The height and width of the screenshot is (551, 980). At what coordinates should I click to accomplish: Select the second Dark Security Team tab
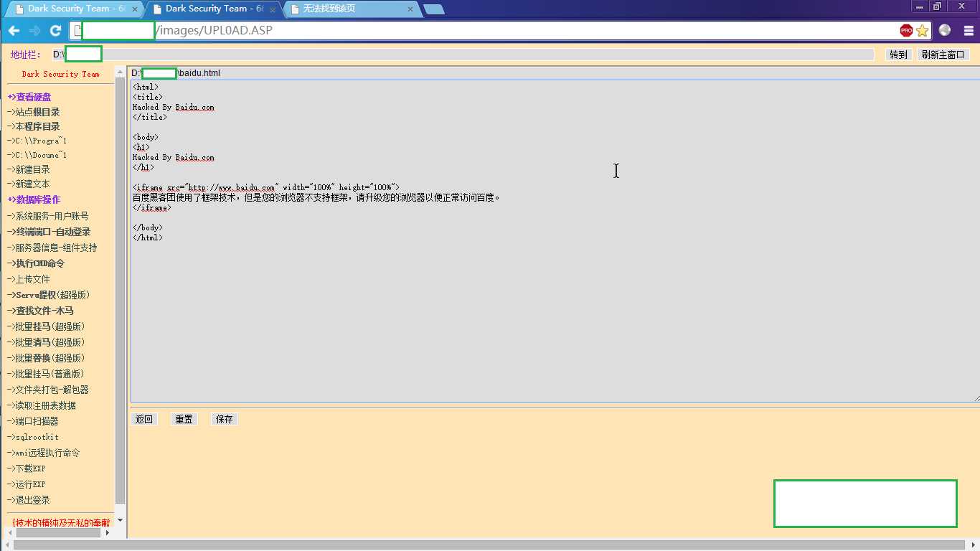212,9
